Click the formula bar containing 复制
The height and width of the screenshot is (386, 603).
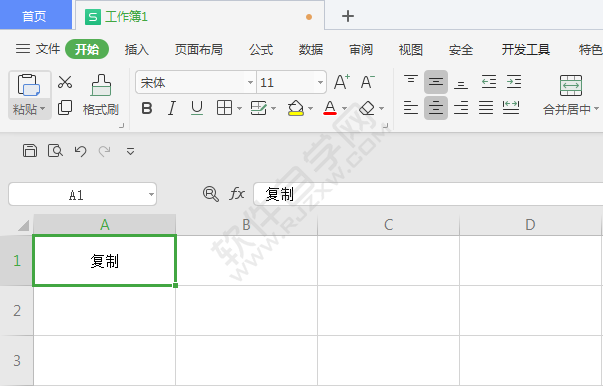coord(428,194)
